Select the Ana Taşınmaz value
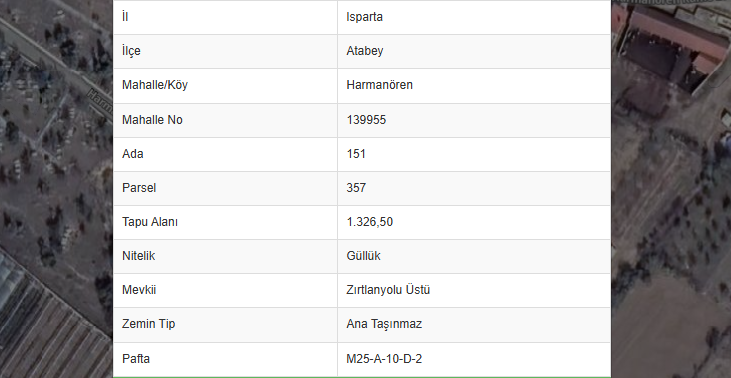Viewport: 731px width, 378px height. (x=384, y=324)
